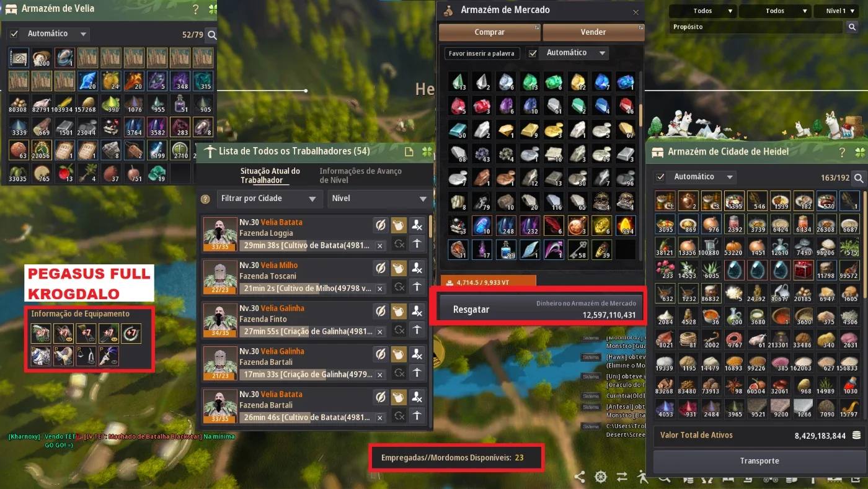The height and width of the screenshot is (489, 868).
Task: Search items in Armazém de Velia
Action: pos(212,35)
